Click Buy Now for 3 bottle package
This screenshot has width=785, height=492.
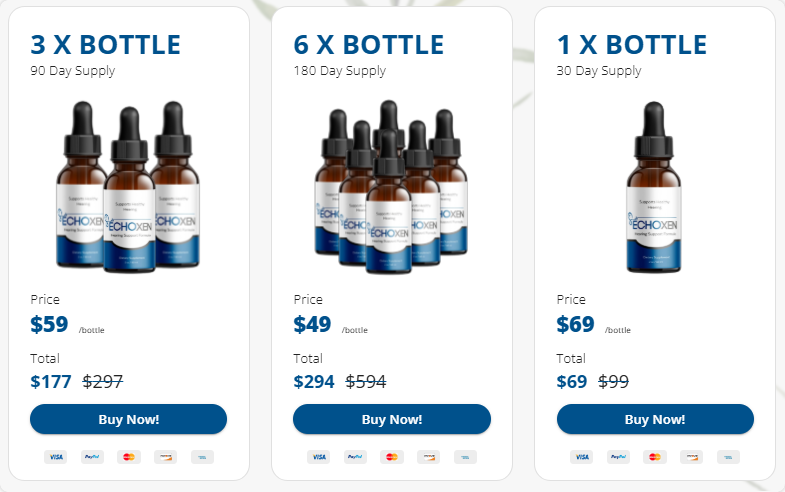[128, 419]
